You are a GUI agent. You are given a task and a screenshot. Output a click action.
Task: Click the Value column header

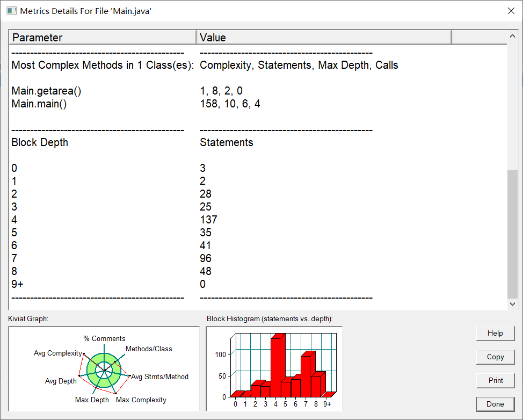[324, 38]
